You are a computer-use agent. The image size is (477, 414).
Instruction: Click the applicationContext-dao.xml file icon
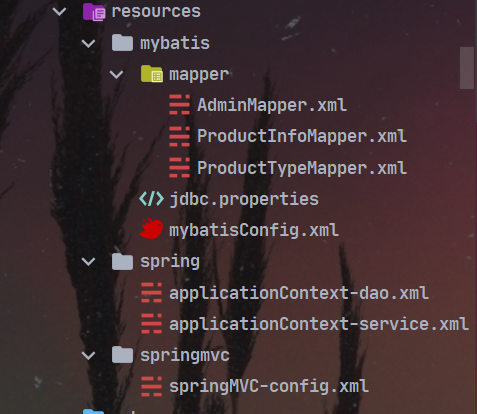pyautogui.click(x=151, y=292)
